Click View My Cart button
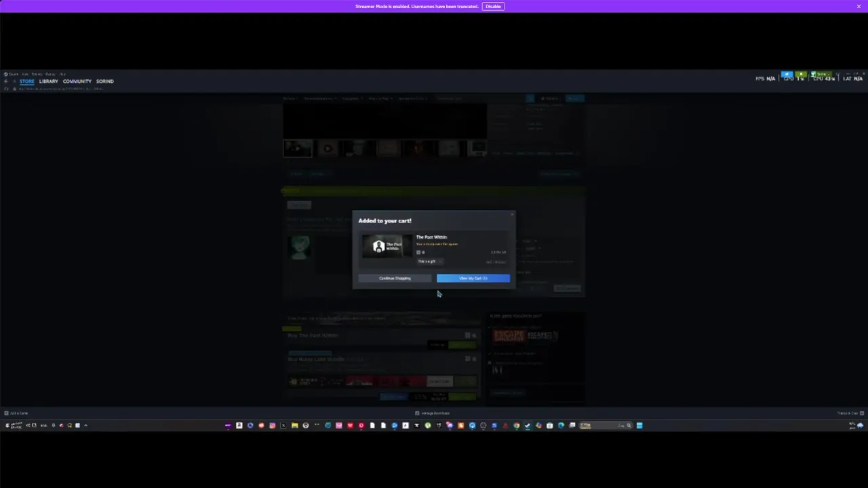Viewport: 868px width, 488px height. (x=473, y=278)
